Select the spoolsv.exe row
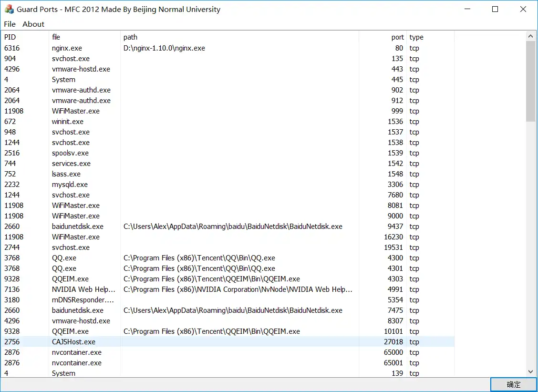This screenshot has height=392, width=538. (x=228, y=153)
